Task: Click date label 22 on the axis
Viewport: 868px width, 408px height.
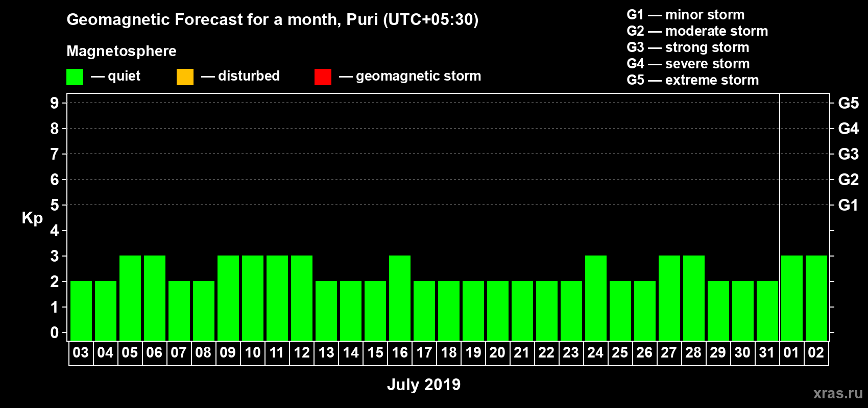Action: tap(546, 352)
